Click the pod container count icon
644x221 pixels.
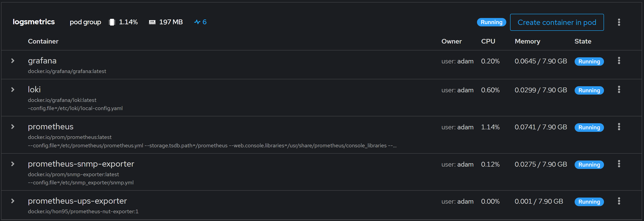[x=197, y=22]
